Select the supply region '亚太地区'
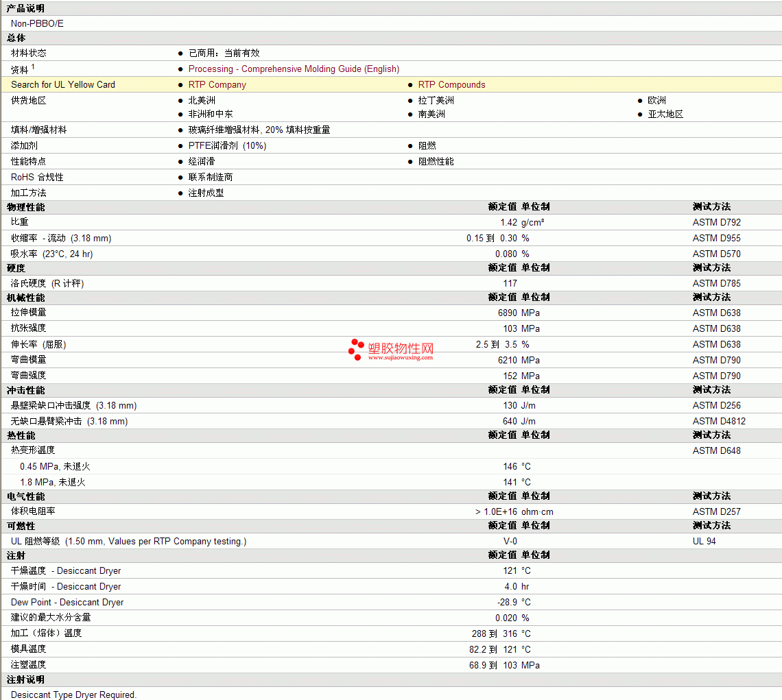The width and height of the screenshot is (782, 700). (x=665, y=114)
